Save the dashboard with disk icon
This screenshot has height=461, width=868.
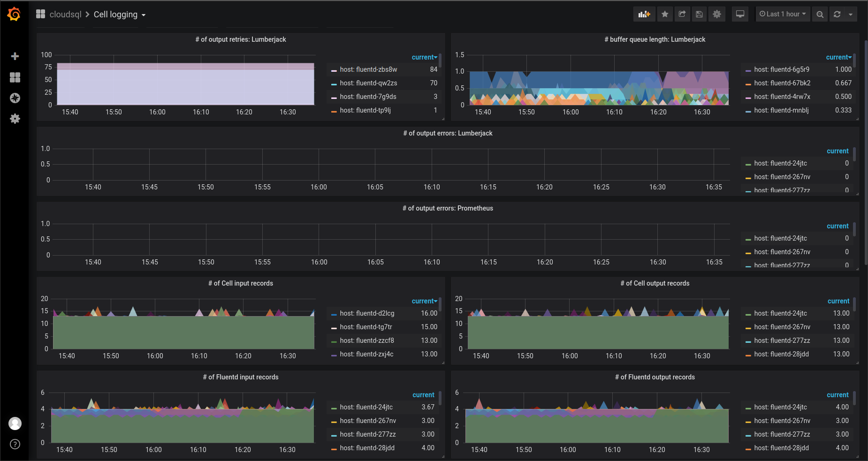pos(699,14)
